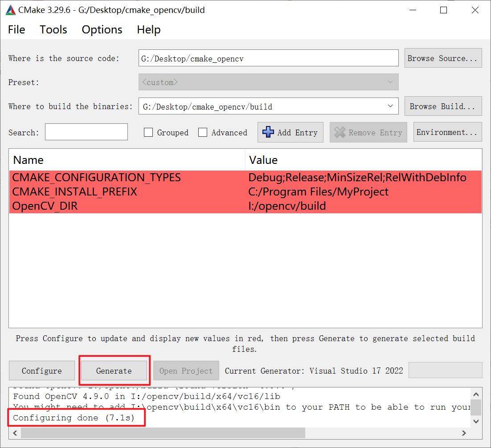Expand the build binaries path dropdown arrow
Image resolution: width=491 pixels, height=448 pixels.
(390, 106)
